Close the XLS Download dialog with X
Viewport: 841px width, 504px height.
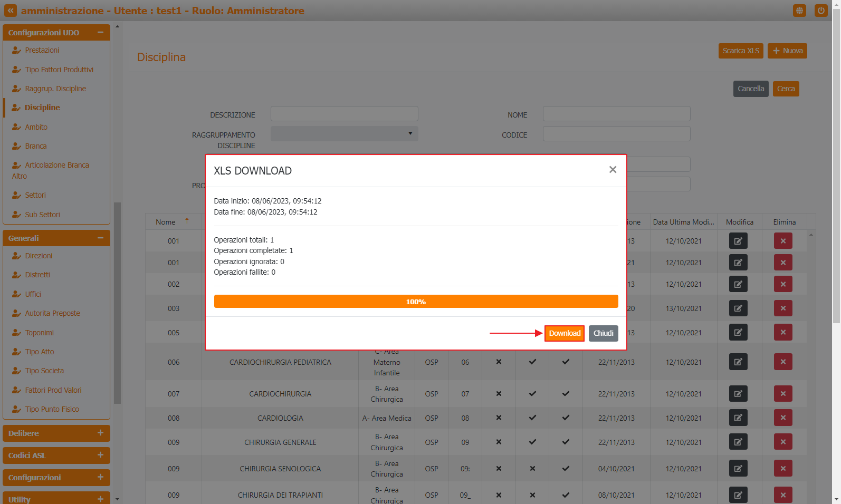tap(612, 170)
